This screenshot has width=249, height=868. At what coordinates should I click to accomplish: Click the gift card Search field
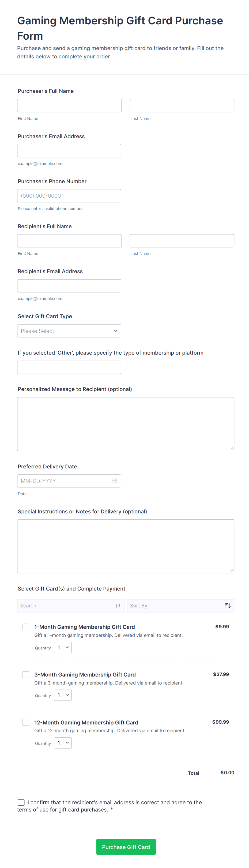pos(66,606)
